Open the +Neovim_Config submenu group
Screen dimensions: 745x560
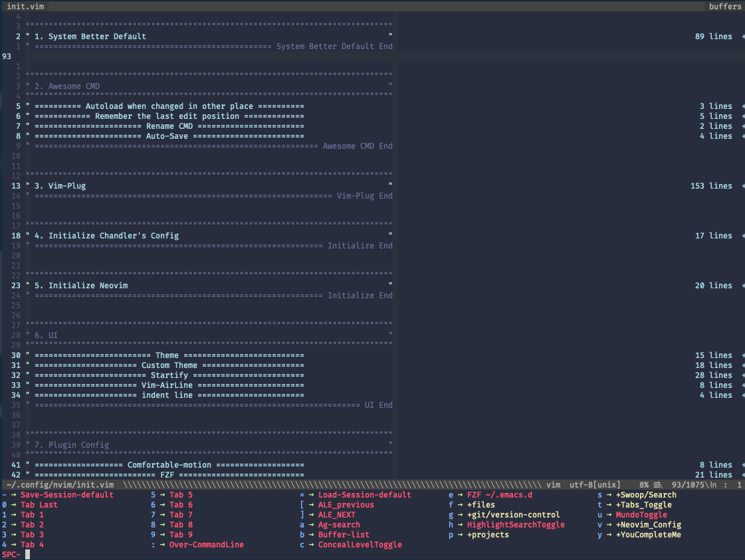649,525
